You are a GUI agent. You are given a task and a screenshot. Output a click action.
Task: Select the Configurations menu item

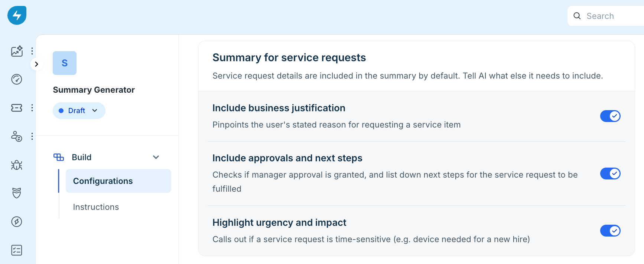click(118, 181)
